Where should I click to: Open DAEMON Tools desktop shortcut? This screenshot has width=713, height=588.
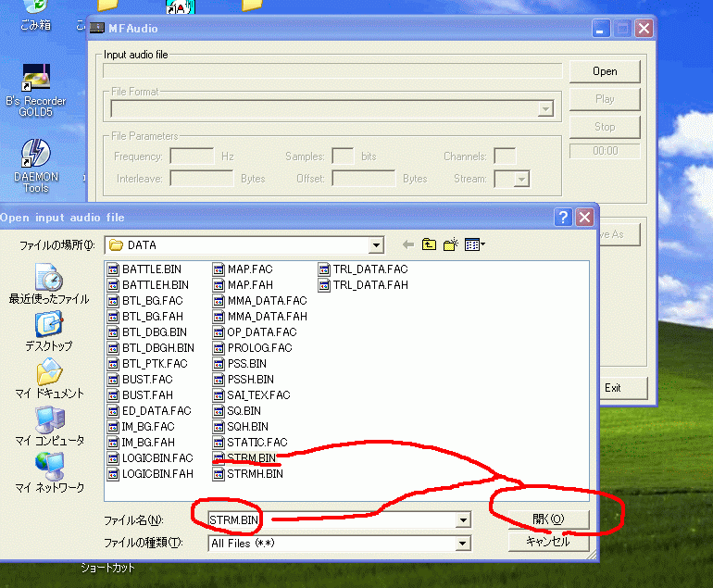pyautogui.click(x=36, y=165)
